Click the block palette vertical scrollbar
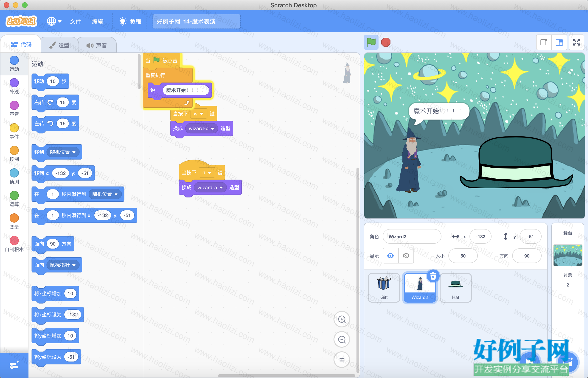The image size is (588, 378). (x=139, y=72)
